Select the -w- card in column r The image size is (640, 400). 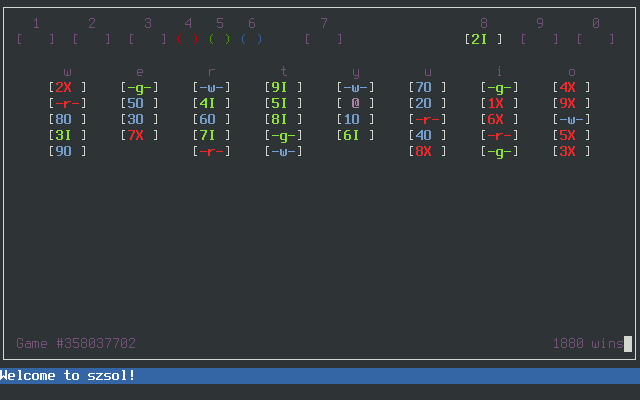[x=211, y=87]
